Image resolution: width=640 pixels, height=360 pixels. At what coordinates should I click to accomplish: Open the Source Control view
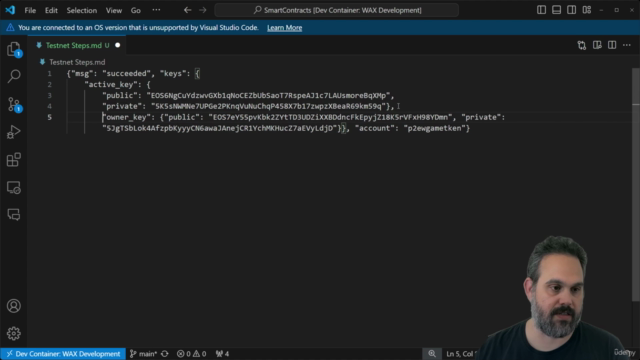[x=14, y=104]
